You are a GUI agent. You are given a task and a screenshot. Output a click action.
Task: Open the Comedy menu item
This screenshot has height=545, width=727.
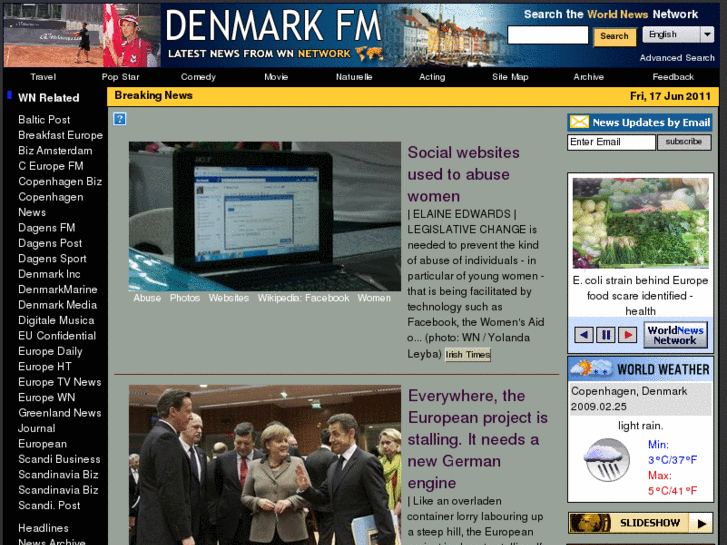(x=198, y=77)
